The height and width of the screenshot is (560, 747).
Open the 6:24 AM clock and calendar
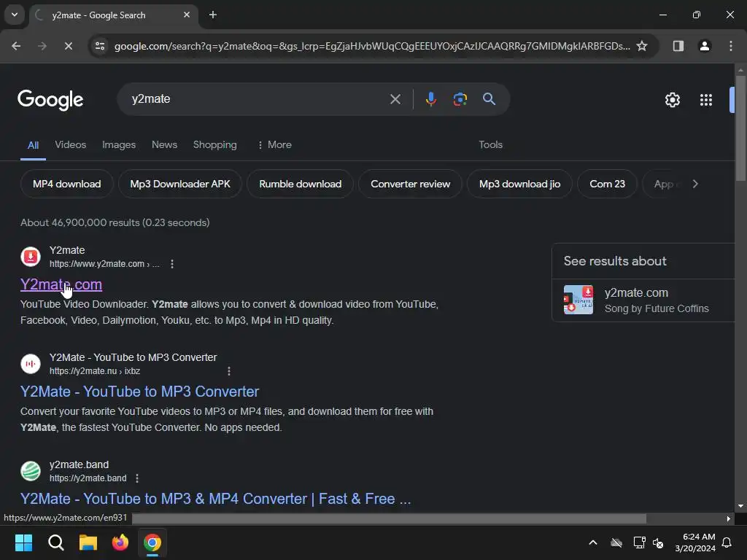(x=695, y=542)
